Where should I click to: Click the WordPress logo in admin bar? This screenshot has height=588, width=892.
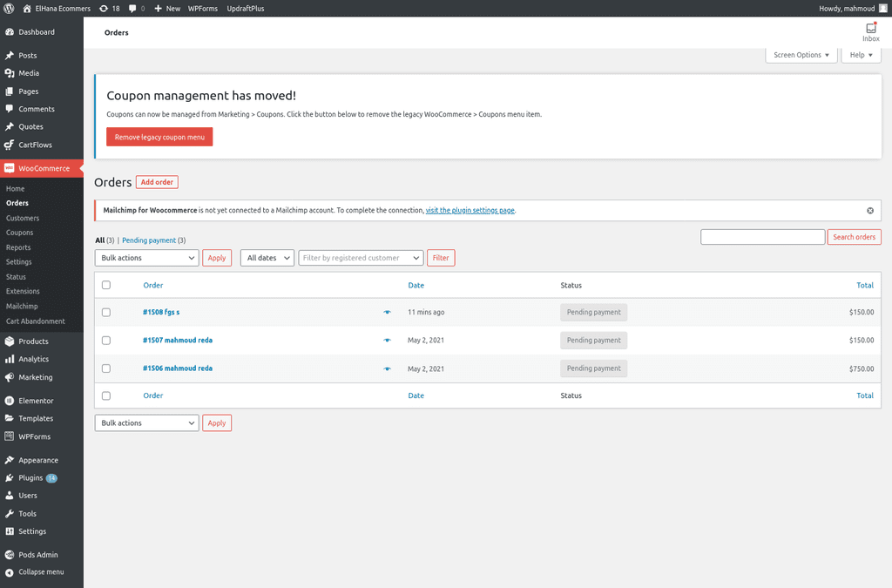click(9, 8)
